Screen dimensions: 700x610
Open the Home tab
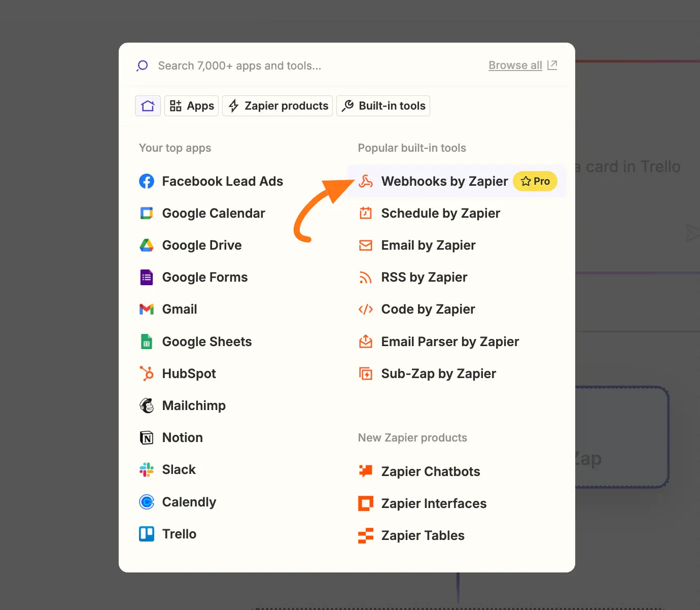pos(148,106)
